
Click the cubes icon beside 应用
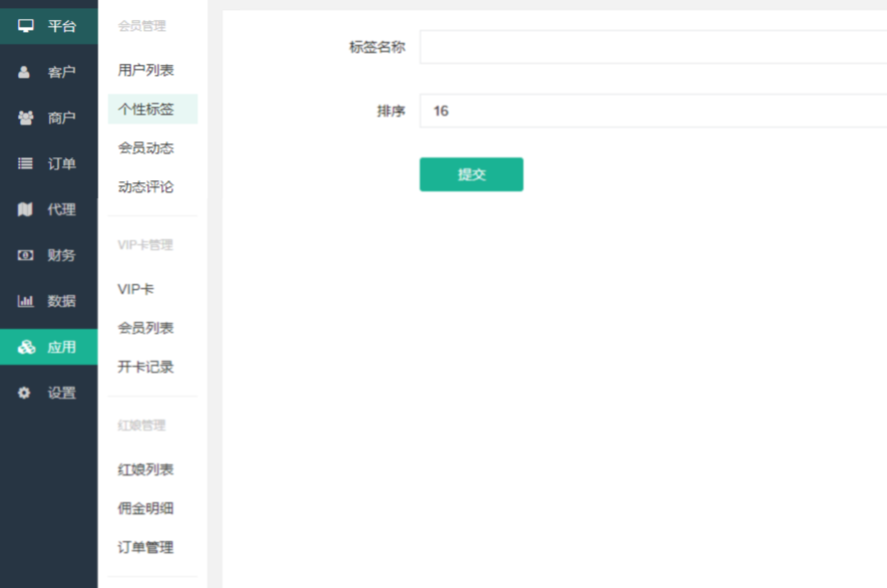pyautogui.click(x=26, y=347)
